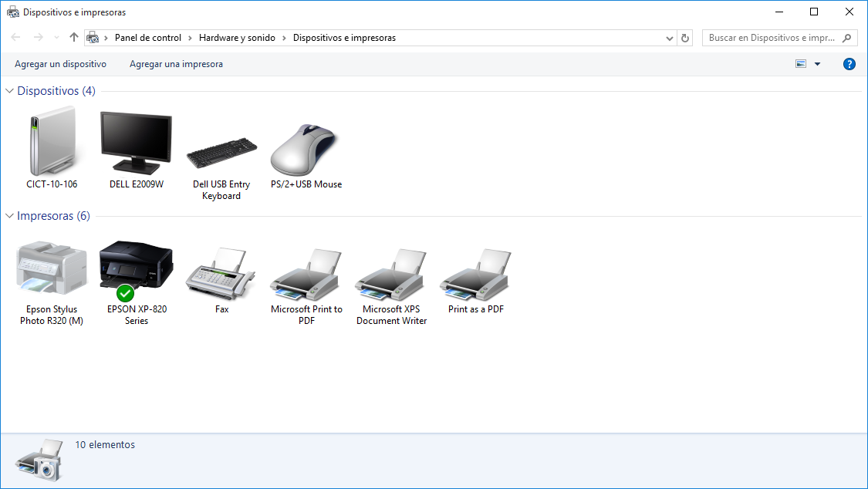The width and height of the screenshot is (868, 489).
Task: Select the Print as a PDF printer
Action: point(475,274)
